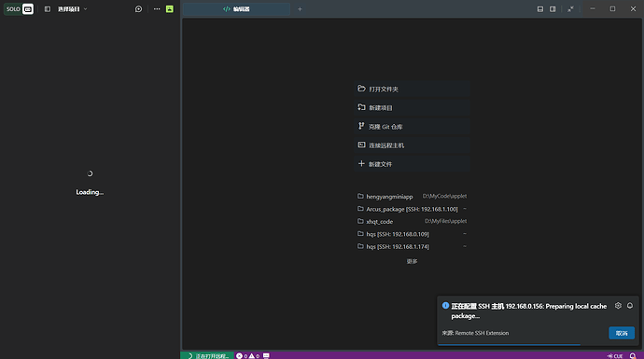644x359 pixels.
Task: Click the git branch icon of 克隆 Git 仓库
Action: pos(361,126)
